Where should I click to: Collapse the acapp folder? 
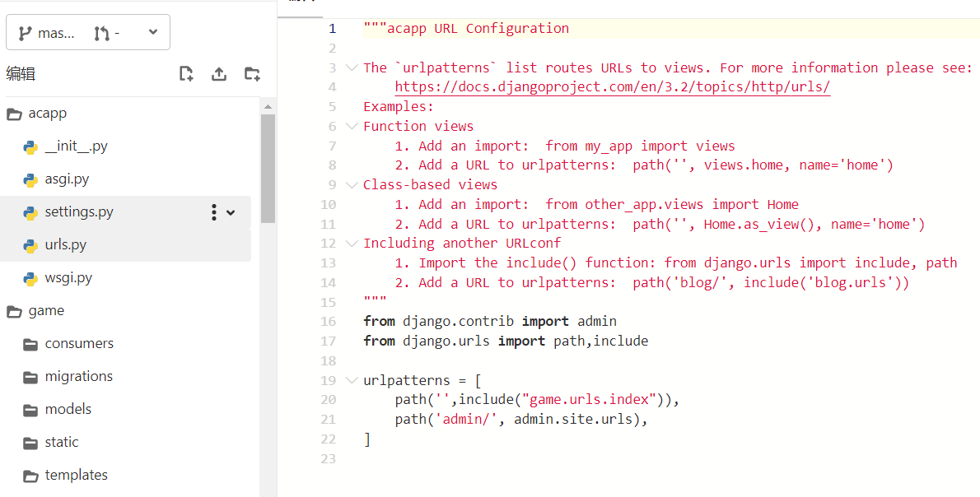47,114
